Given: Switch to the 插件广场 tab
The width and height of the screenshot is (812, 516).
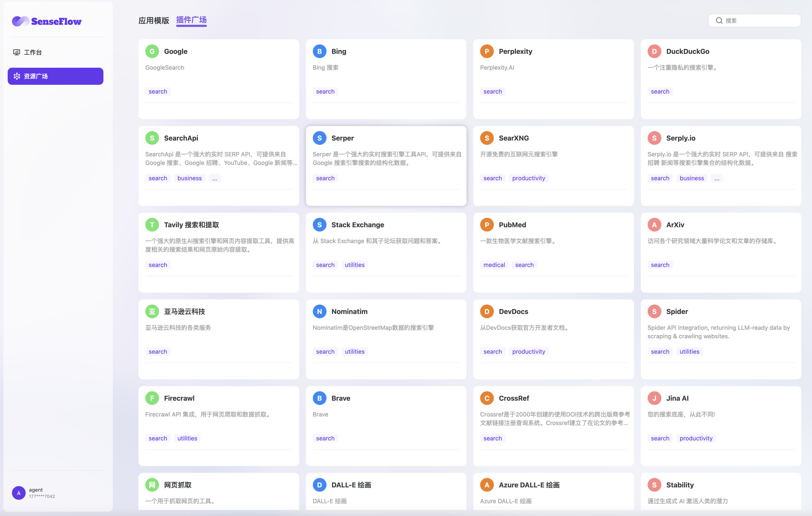Looking at the screenshot, I should 191,20.
